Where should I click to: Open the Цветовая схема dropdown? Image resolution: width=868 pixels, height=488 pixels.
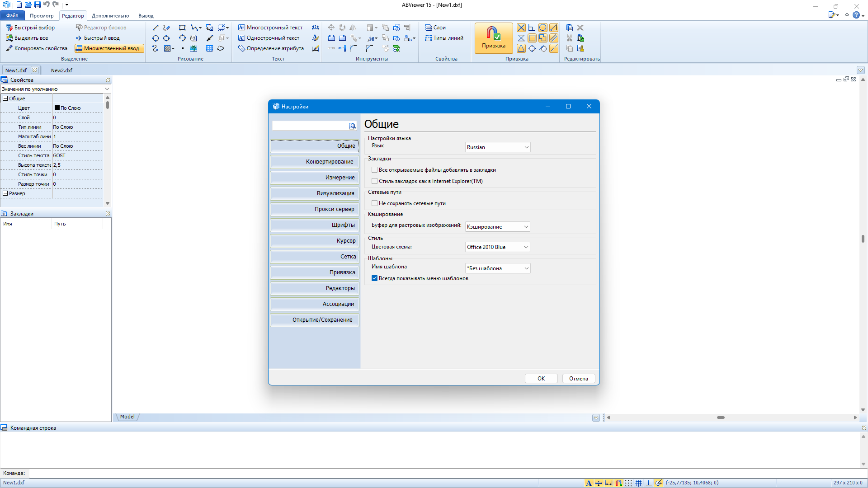click(497, 247)
